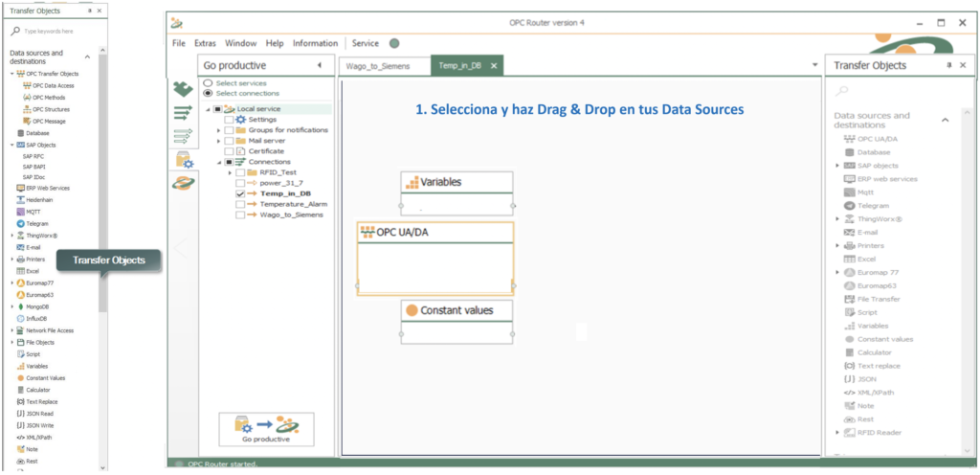Expand SAP objects in right panel

837,166
